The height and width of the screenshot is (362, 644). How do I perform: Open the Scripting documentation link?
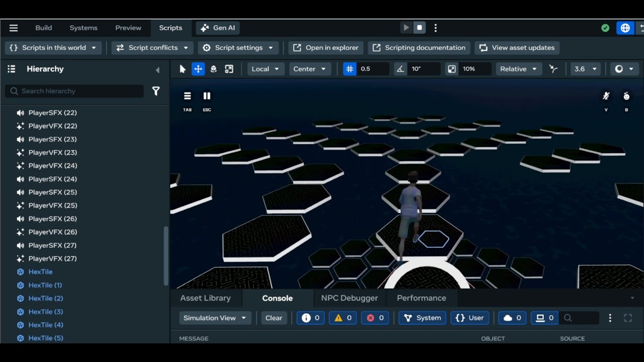[x=419, y=48]
